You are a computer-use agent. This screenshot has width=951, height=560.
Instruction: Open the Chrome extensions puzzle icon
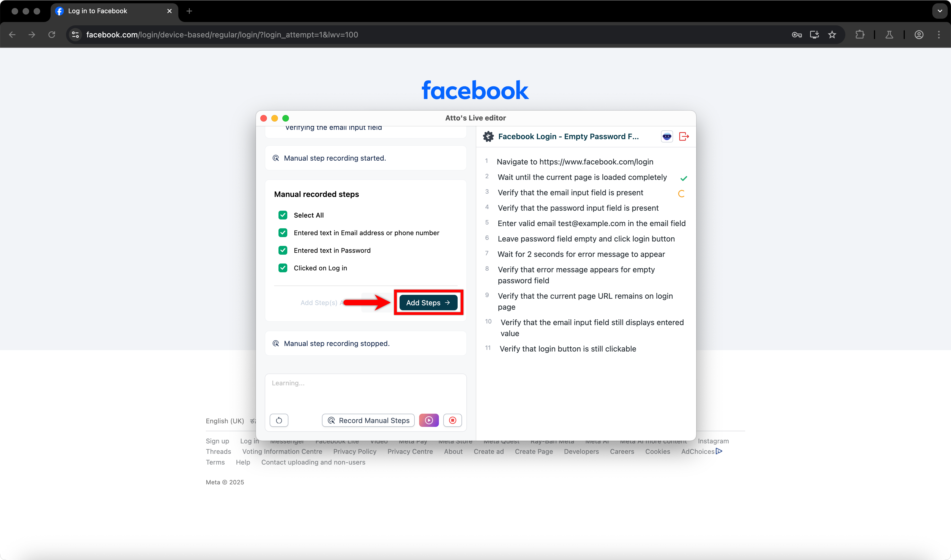(x=860, y=35)
